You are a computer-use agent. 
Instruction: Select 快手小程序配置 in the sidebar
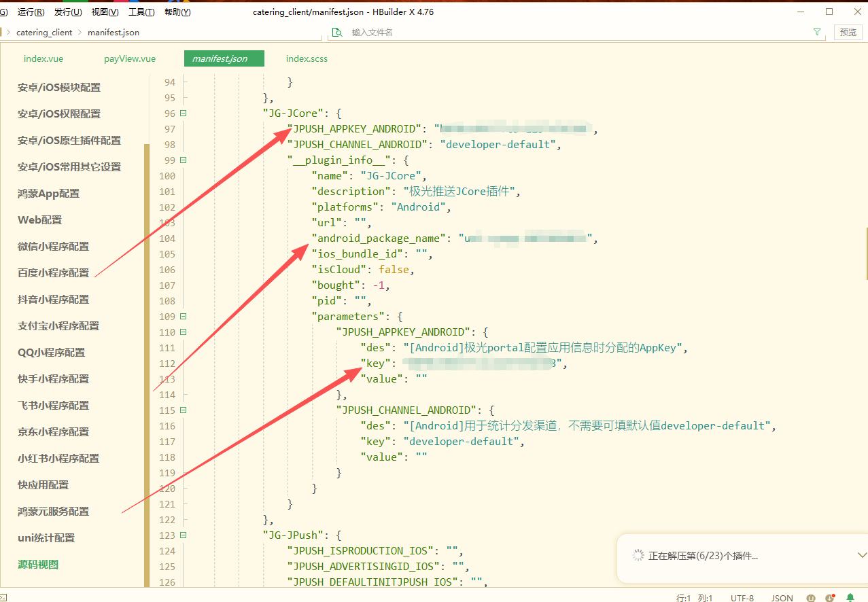(x=53, y=379)
